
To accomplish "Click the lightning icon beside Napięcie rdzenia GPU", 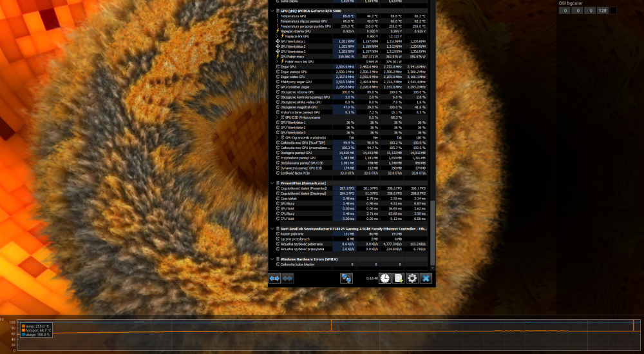I will (278, 31).
